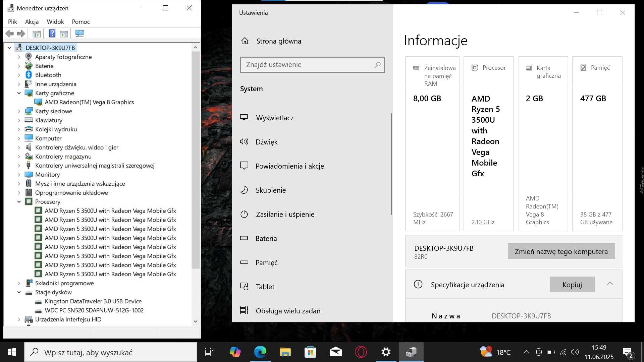Image resolution: width=644 pixels, height=362 pixels.
Task: Click AMD Radeon(TM) Vega 8 Graphics adapter
Action: click(89, 102)
